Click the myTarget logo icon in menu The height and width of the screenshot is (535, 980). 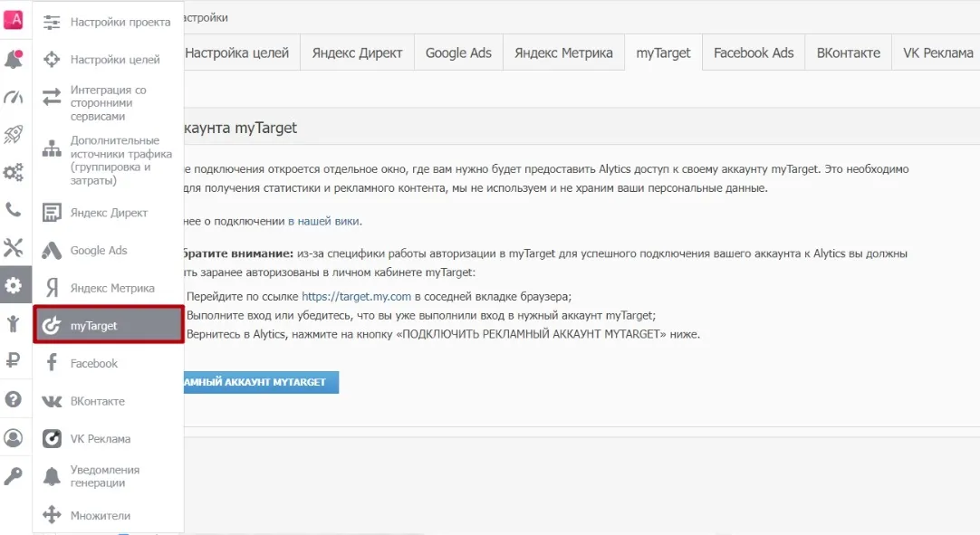(x=52, y=325)
